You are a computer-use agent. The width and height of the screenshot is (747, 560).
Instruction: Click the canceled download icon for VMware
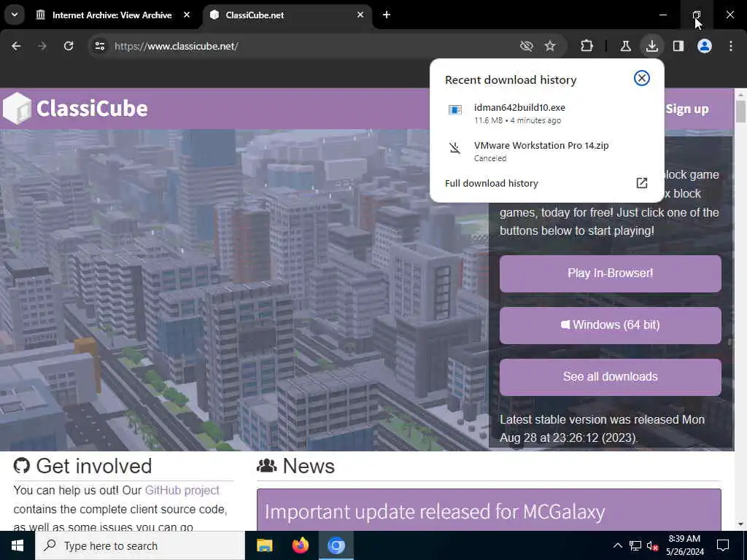point(455,147)
